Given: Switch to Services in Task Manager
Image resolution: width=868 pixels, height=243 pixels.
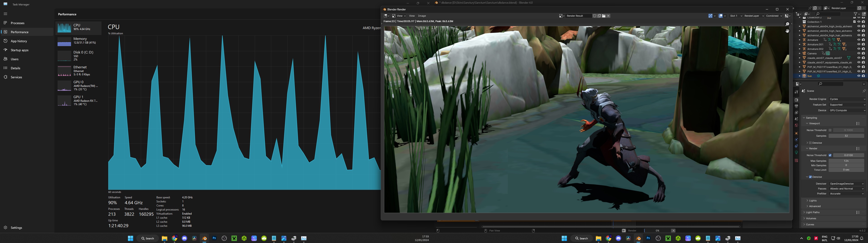Looking at the screenshot, I should pos(27,77).
